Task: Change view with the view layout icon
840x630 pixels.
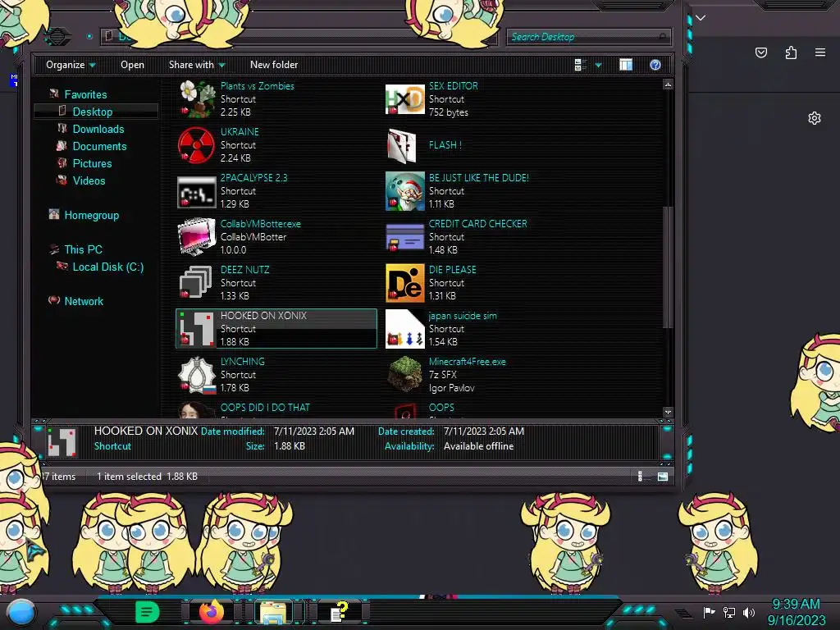Action: [x=580, y=65]
